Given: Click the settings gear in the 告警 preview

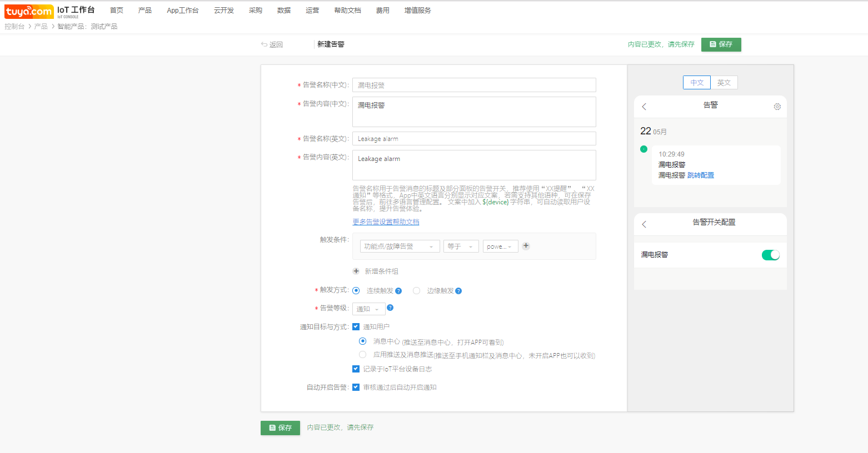Looking at the screenshot, I should coord(777,107).
